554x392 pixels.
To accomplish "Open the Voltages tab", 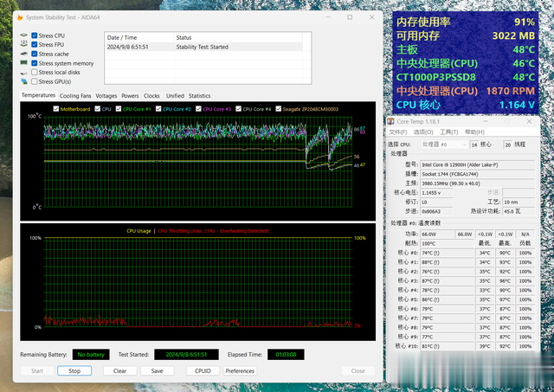I will (x=106, y=96).
